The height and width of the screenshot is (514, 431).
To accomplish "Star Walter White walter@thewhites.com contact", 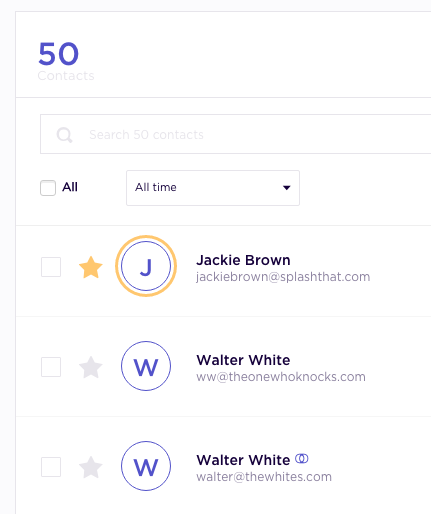I will (90, 467).
